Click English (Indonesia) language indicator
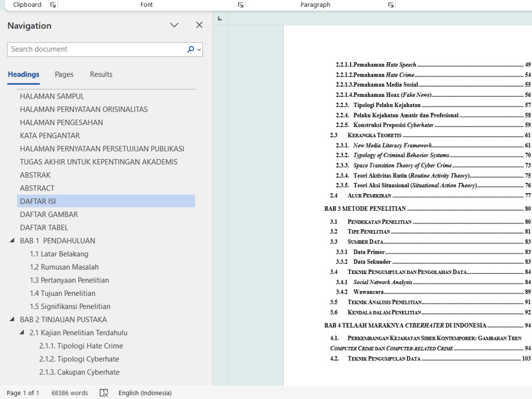The image size is (532, 399). tap(145, 393)
